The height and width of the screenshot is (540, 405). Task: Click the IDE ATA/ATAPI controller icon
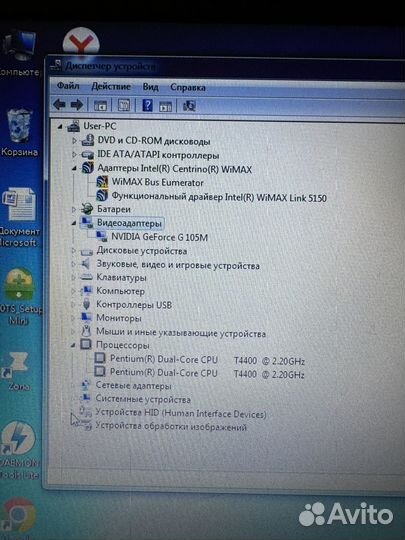87,155
